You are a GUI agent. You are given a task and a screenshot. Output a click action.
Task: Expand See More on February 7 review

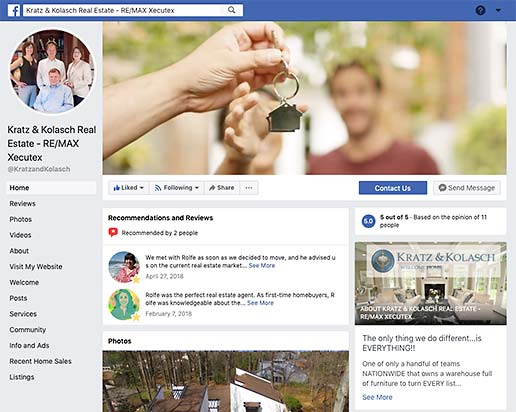click(260, 303)
